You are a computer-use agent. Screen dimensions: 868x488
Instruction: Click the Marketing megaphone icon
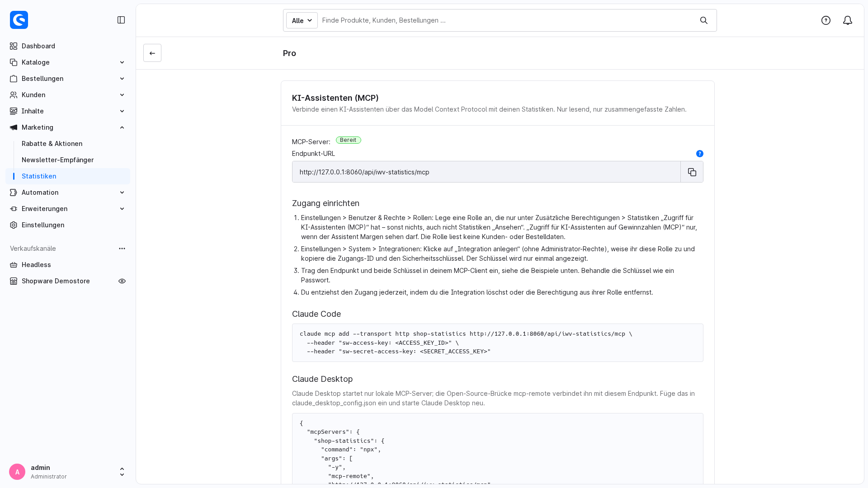point(14,127)
